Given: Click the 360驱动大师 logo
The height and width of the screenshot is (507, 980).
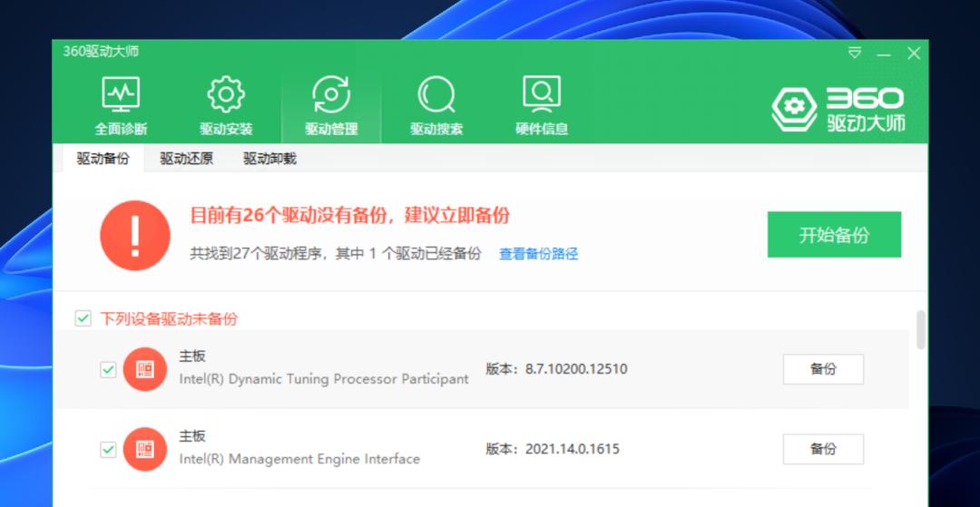Looking at the screenshot, I should tap(838, 109).
